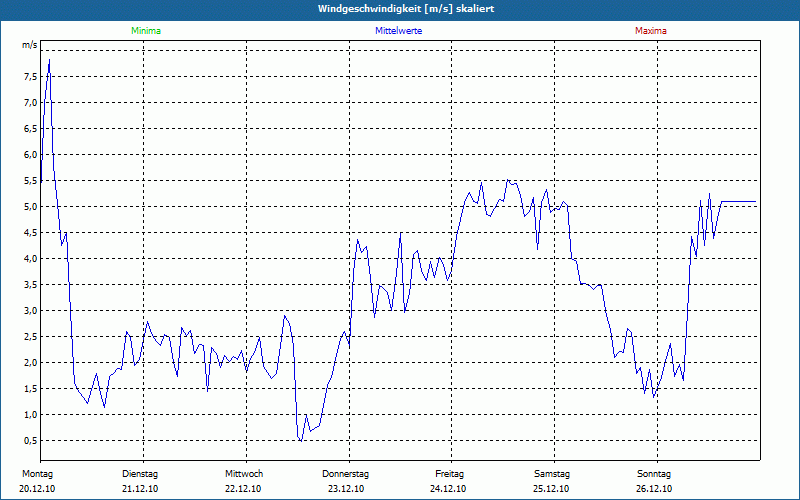Image resolution: width=800 pixels, height=500 pixels.
Task: Click the Sonntag day label
Action: click(x=654, y=474)
